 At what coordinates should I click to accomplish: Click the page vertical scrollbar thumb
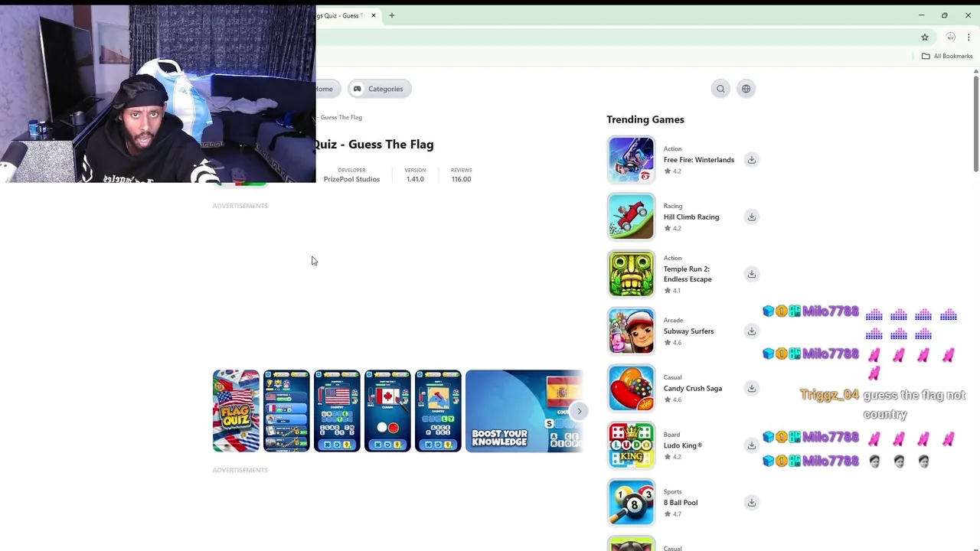click(975, 122)
